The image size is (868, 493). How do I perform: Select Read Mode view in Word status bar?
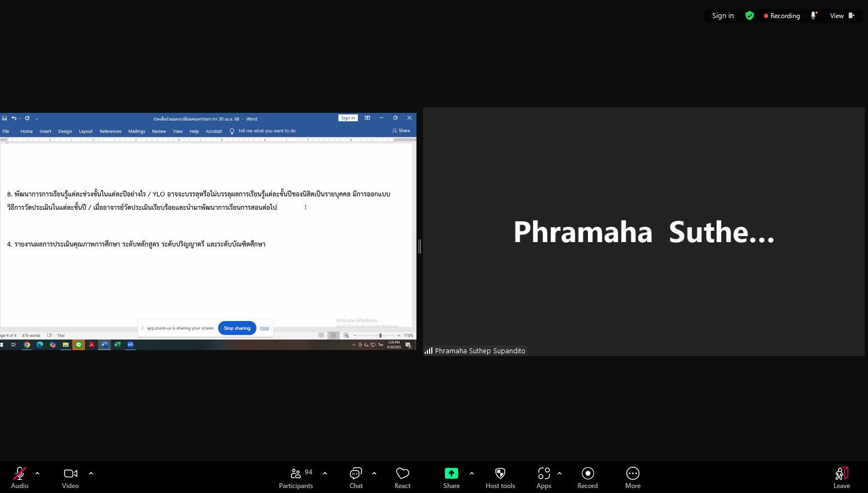click(321, 335)
